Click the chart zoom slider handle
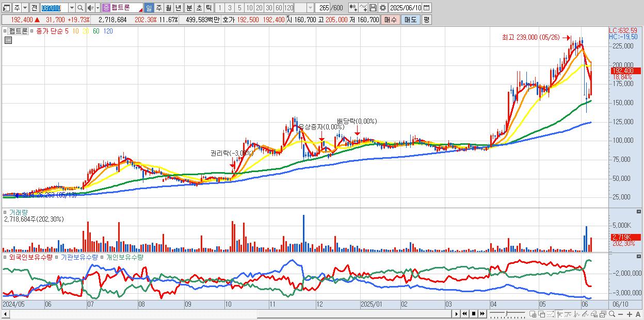This screenshot has height=320, width=644. (506, 313)
